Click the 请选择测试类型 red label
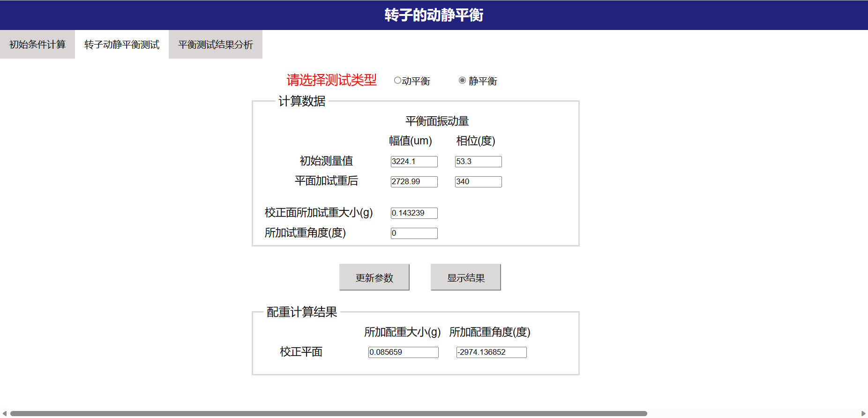This screenshot has height=418, width=868. click(331, 80)
